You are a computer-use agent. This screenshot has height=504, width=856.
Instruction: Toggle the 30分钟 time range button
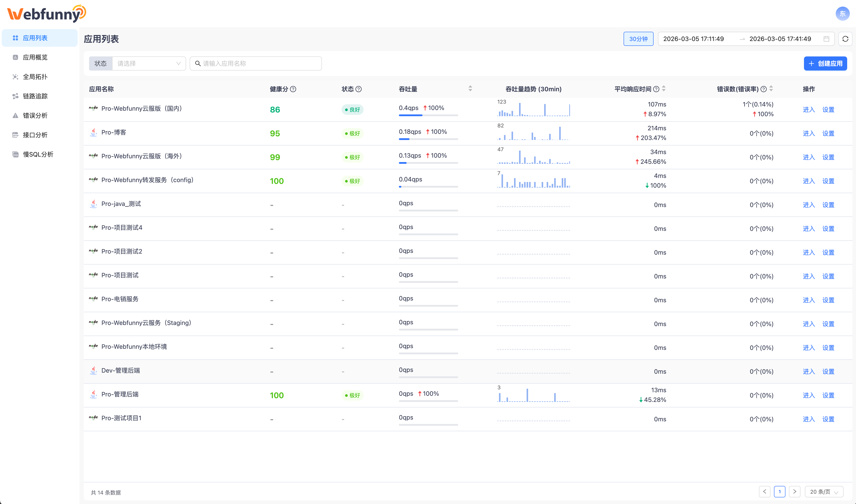pos(638,39)
